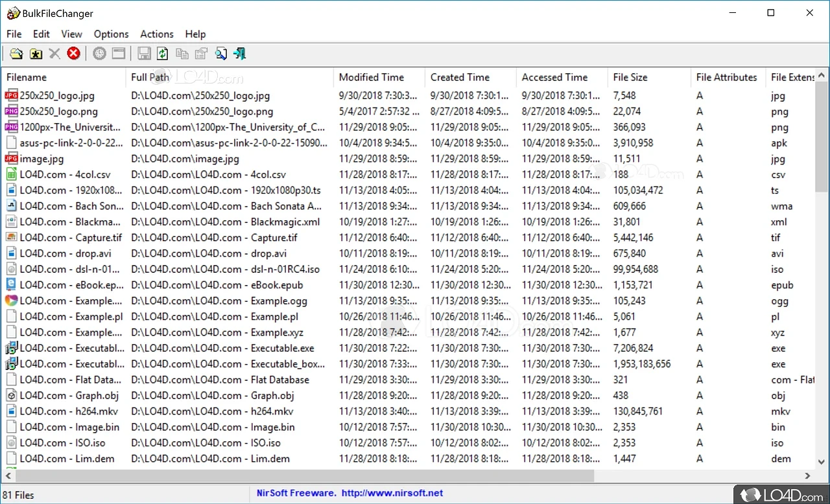Screen dimensions: 830x504
Task: Click the Exit door toolbar icon
Action: [x=240, y=54]
